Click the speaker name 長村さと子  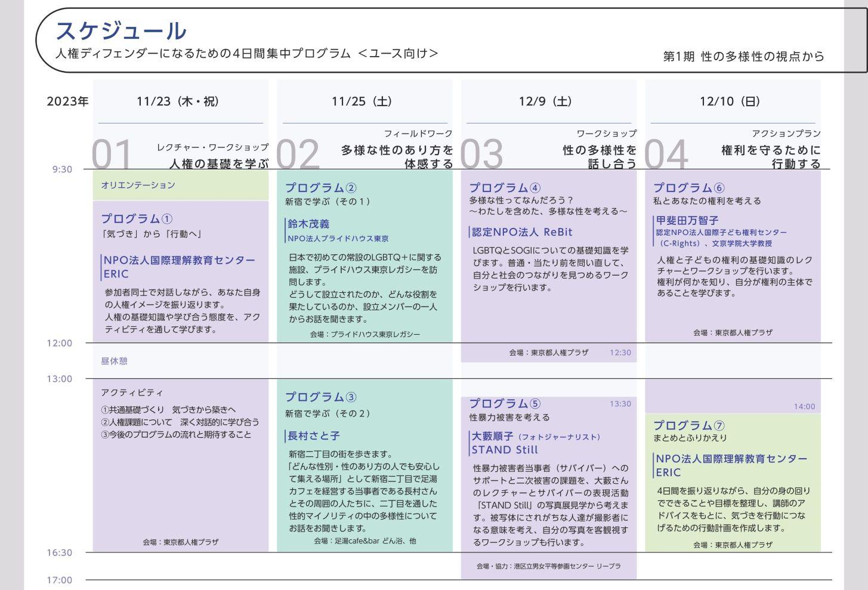(314, 436)
